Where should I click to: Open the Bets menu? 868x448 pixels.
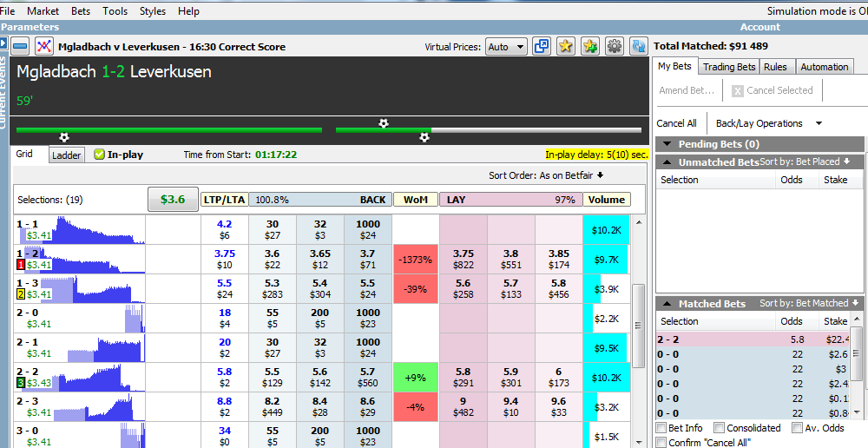pos(80,11)
